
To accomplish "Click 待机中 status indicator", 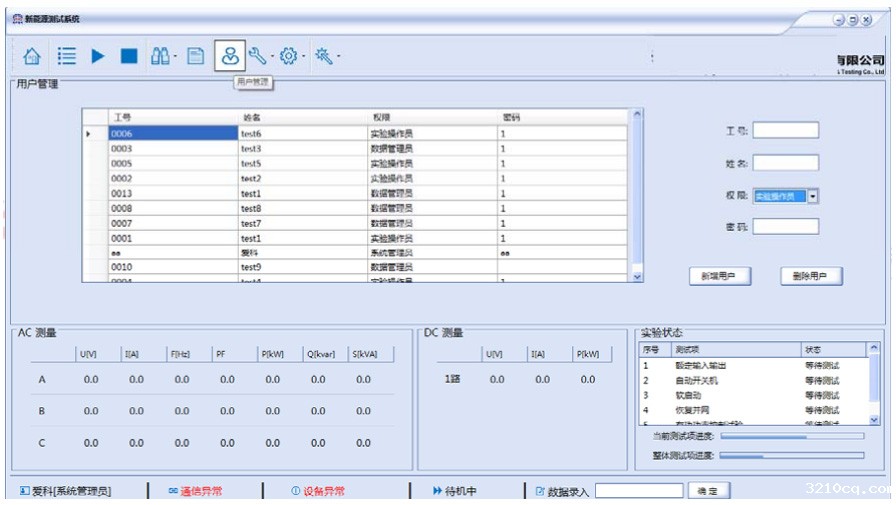I will [455, 491].
